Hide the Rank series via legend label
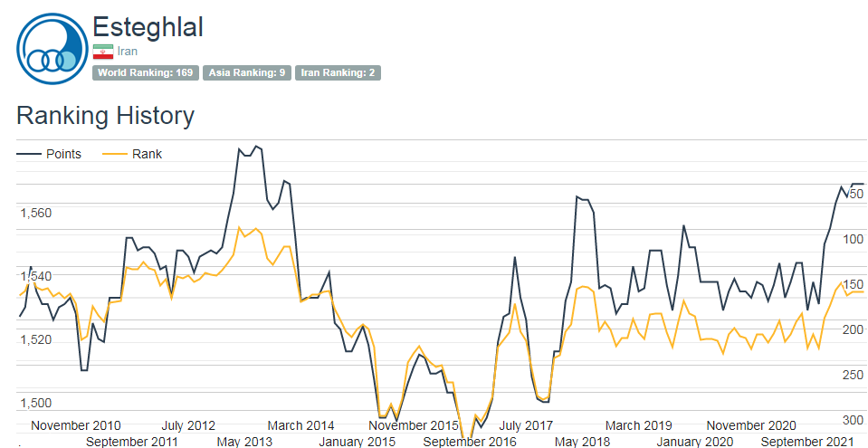 coord(147,154)
